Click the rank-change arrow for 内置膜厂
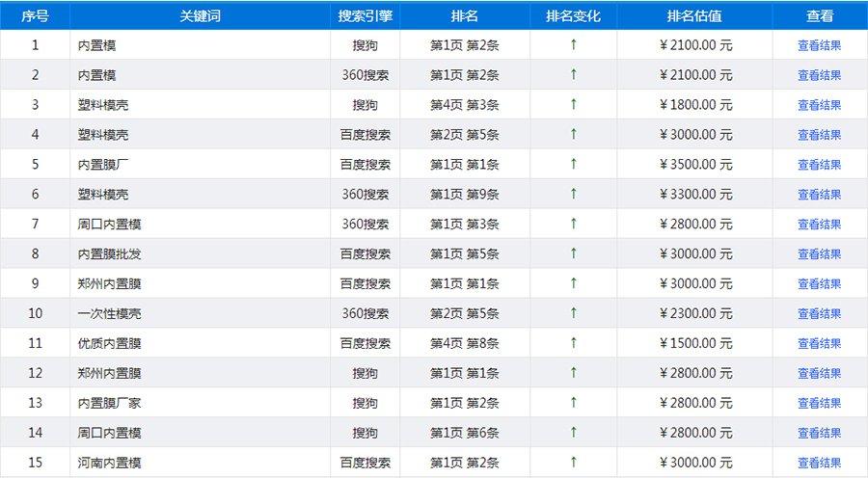This screenshot has width=868, height=478. (573, 164)
